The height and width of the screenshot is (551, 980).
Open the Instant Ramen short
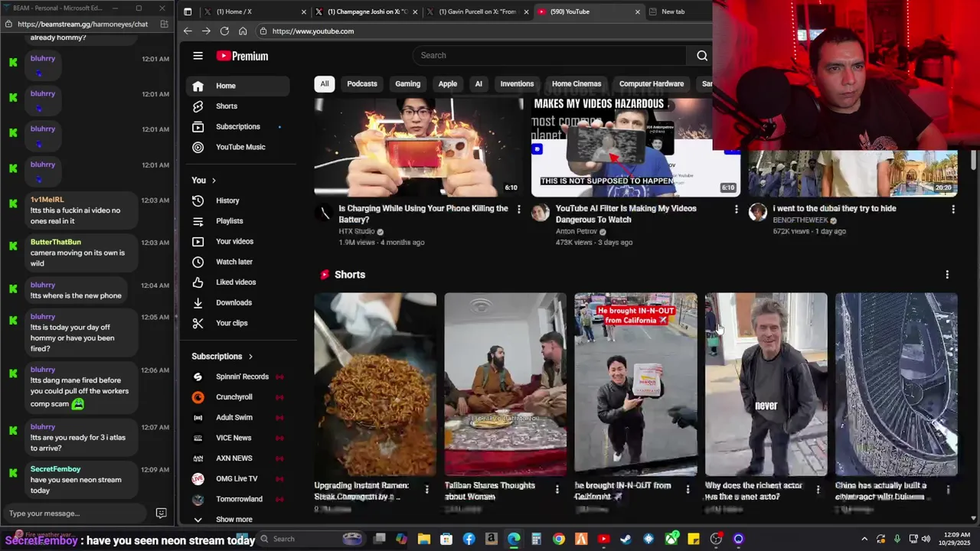tap(375, 384)
